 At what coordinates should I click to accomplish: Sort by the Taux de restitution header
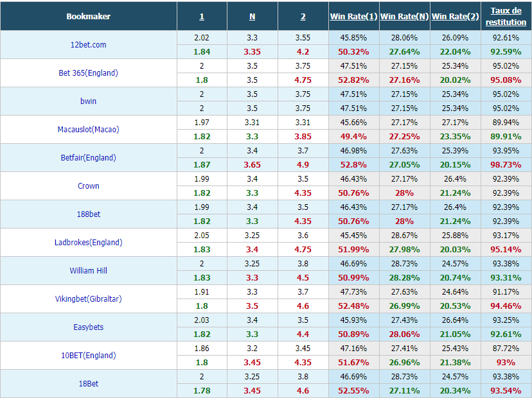506,16
